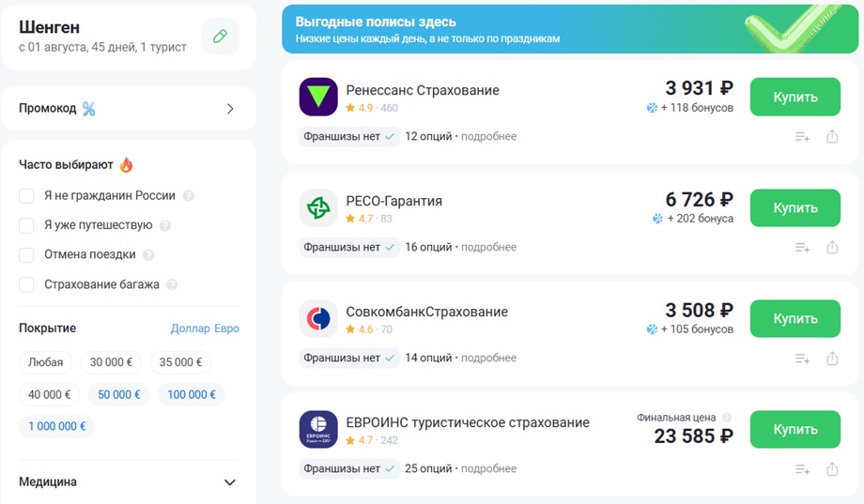Select Любая coverage chip
Viewport: 864px width, 504px height.
(46, 362)
